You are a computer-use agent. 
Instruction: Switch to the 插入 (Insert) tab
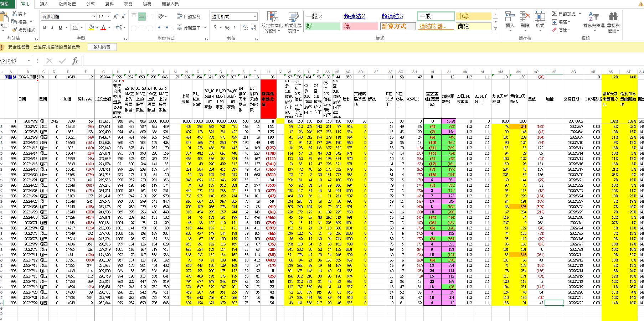[44, 4]
